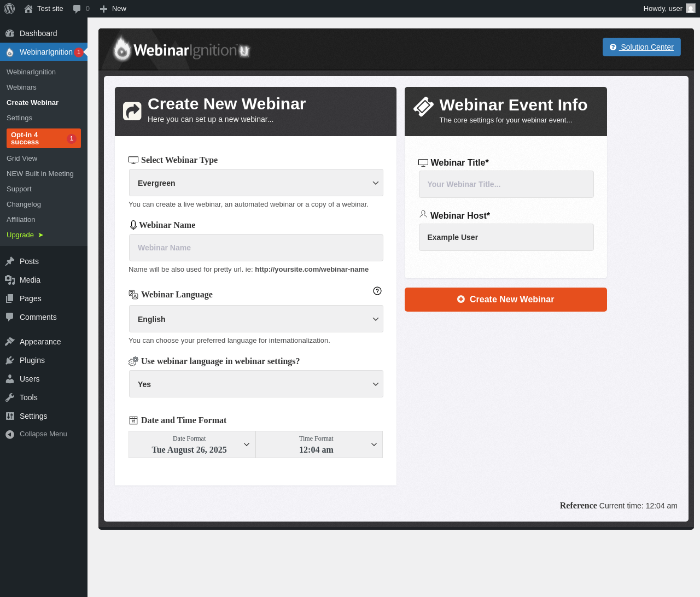Image resolution: width=700 pixels, height=597 pixels.
Task: Click the Webinar Title input field
Action: click(x=506, y=184)
